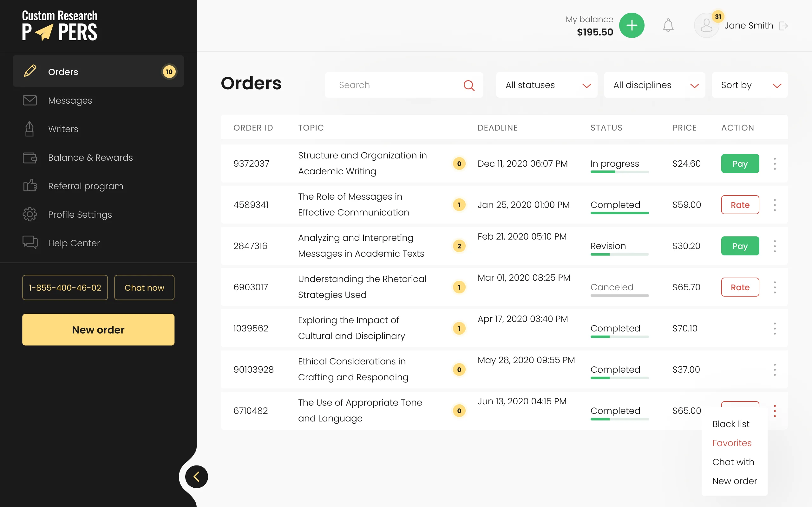Screen dimensions: 812x507
Task: Click the yellow New order button
Action: pos(98,330)
